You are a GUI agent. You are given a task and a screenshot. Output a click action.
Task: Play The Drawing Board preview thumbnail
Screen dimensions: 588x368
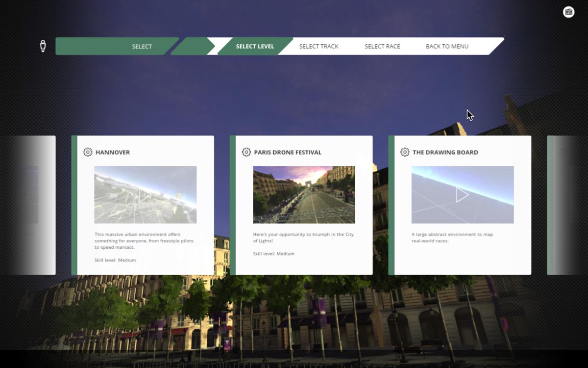click(x=463, y=195)
